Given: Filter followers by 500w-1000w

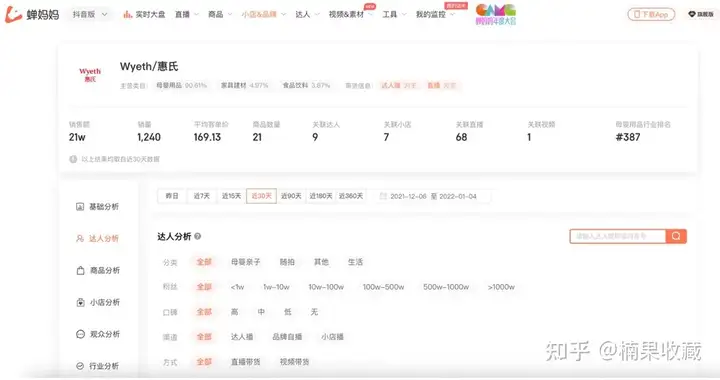Looking at the screenshot, I should (446, 287).
